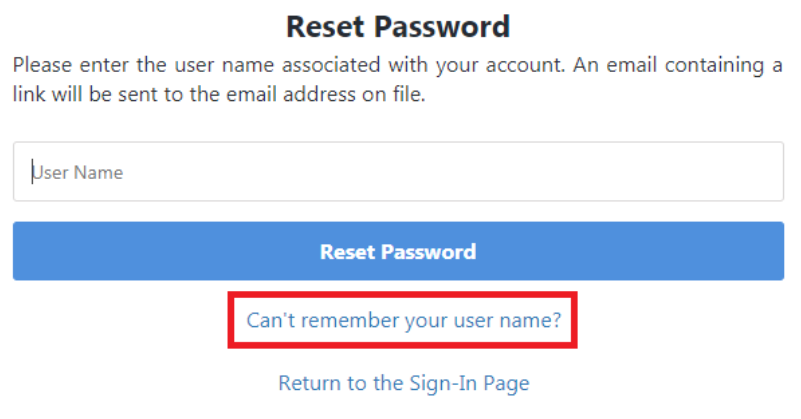Click the bottom link to sign-in page
The image size is (801, 419).
[403, 383]
